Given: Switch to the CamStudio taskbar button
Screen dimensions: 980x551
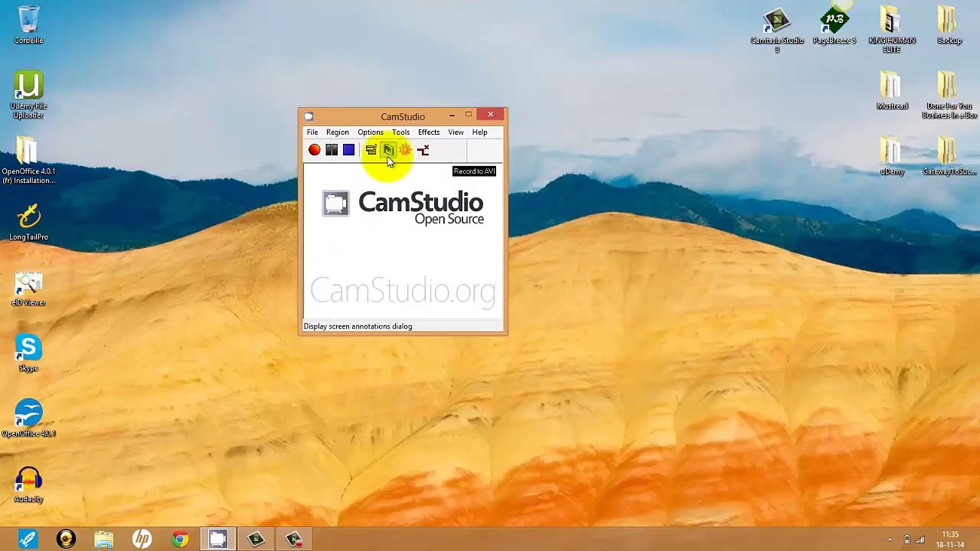Looking at the screenshot, I should (218, 540).
